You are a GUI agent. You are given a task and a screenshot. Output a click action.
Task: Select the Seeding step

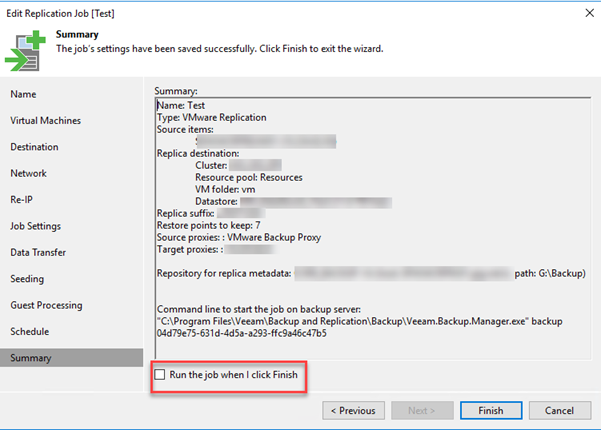click(27, 279)
